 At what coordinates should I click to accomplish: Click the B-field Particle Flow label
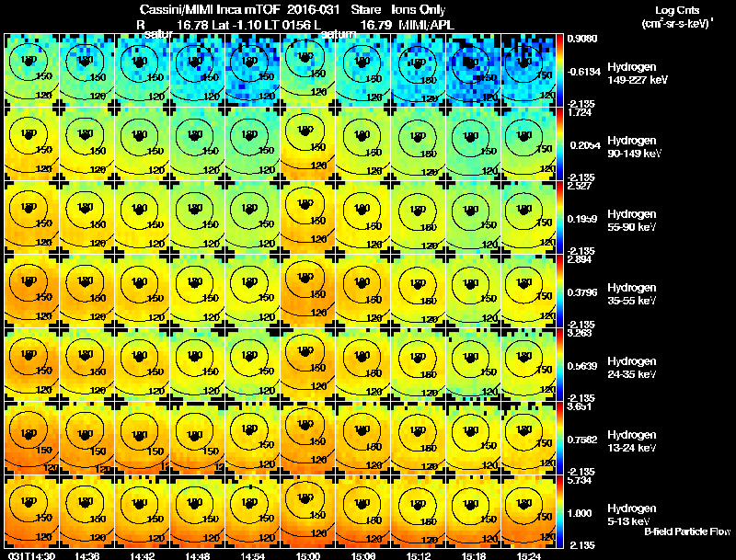pos(687,531)
